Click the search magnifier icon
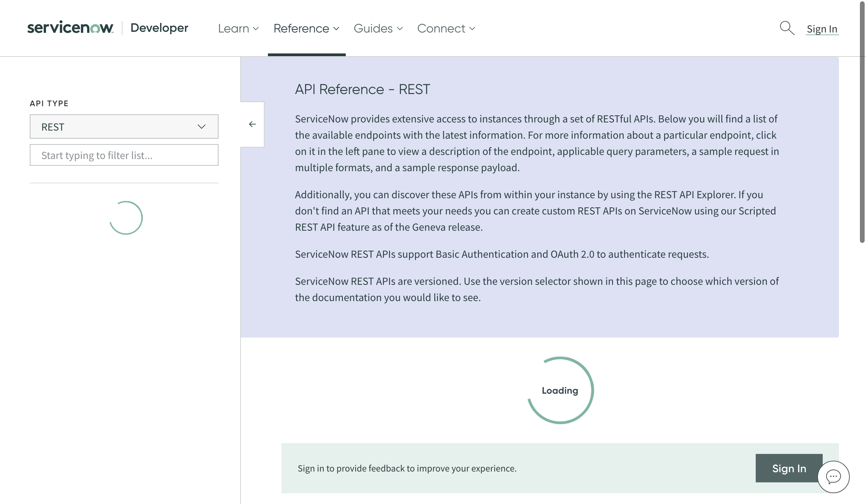The image size is (866, 504). pos(787,28)
